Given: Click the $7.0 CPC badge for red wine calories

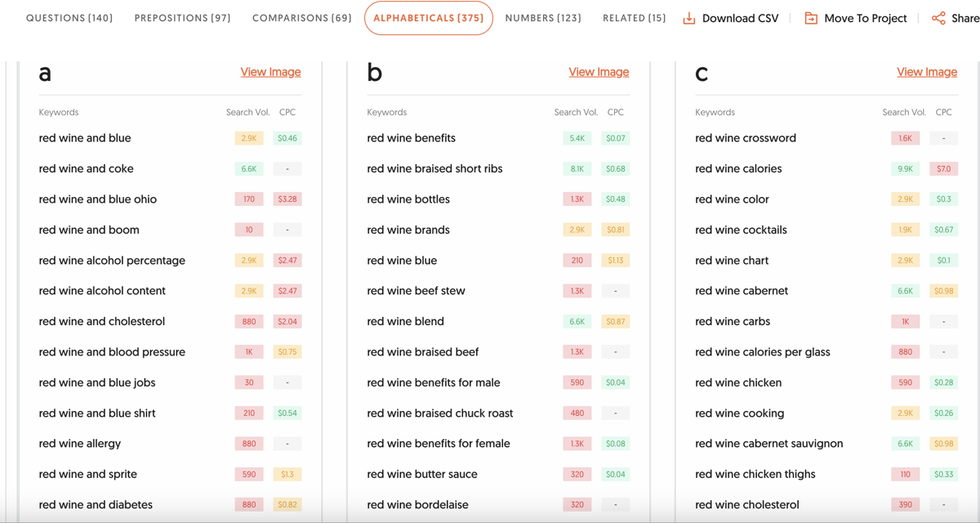Looking at the screenshot, I should pos(943,168).
